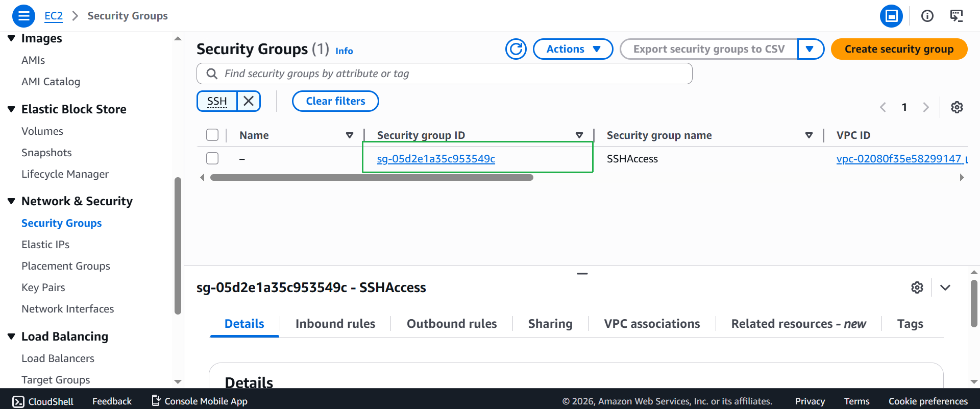
Task: Open the info panel icon
Action: [927, 16]
